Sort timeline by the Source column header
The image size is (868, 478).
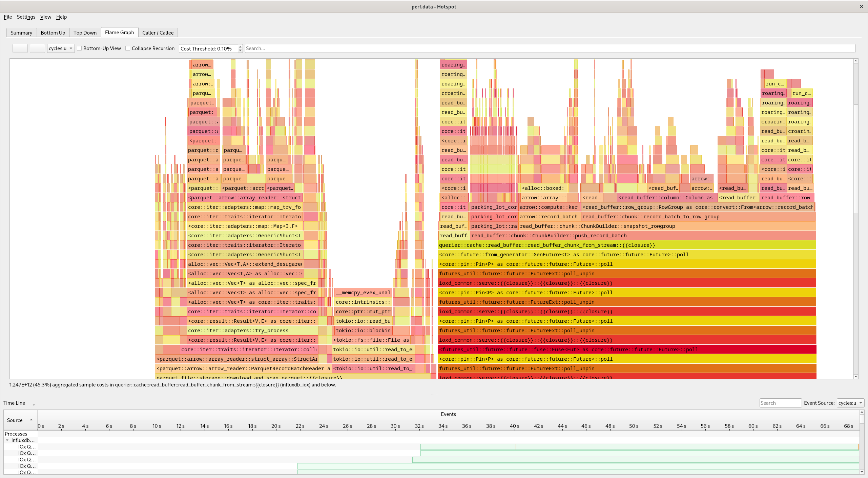tap(20, 420)
